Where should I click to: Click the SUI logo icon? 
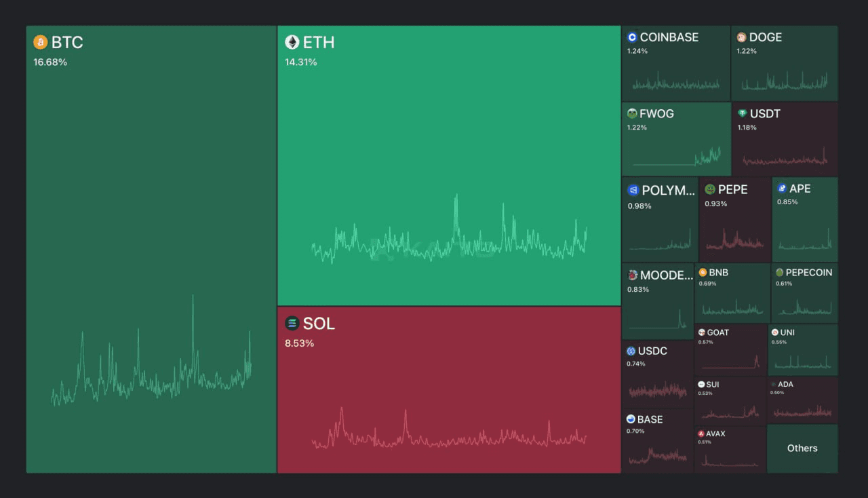701,384
